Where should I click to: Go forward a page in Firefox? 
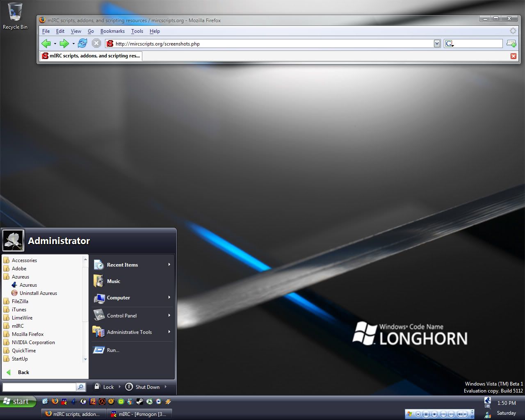64,43
